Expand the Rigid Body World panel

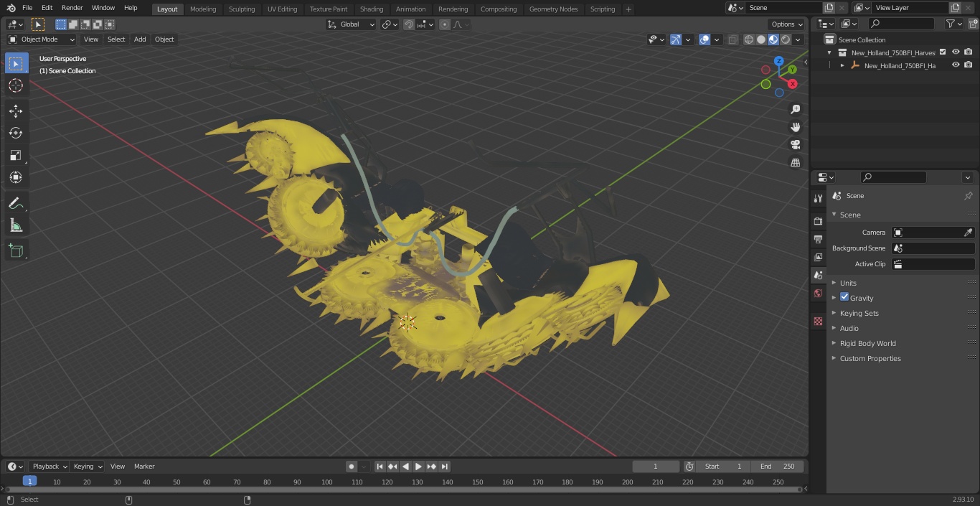868,343
